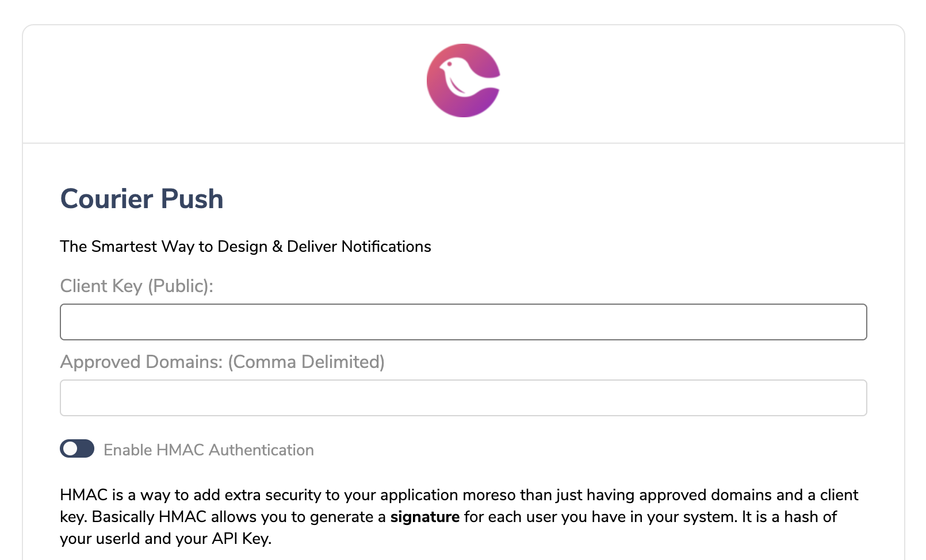
Task: Click the paragraph line starting HMAC is a way
Action: coord(459,495)
